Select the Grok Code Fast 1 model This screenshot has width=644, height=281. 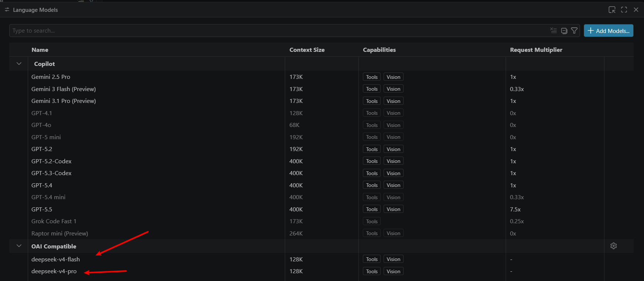pos(54,221)
